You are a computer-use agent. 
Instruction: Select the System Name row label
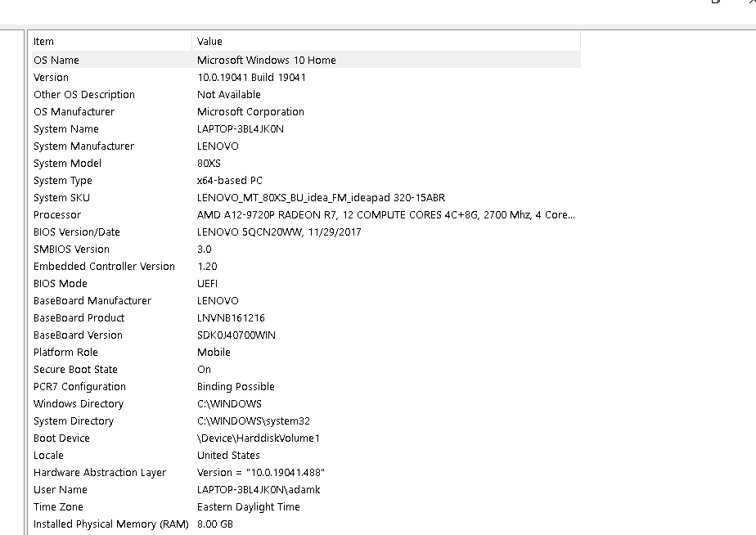66,129
